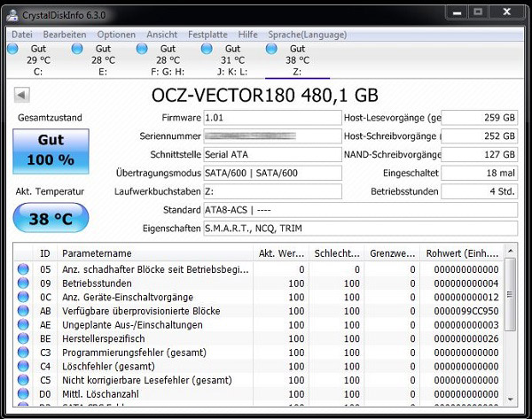Image resolution: width=532 pixels, height=419 pixels.
Task: Click the blurred Seriennummer field
Action: tap(272, 136)
